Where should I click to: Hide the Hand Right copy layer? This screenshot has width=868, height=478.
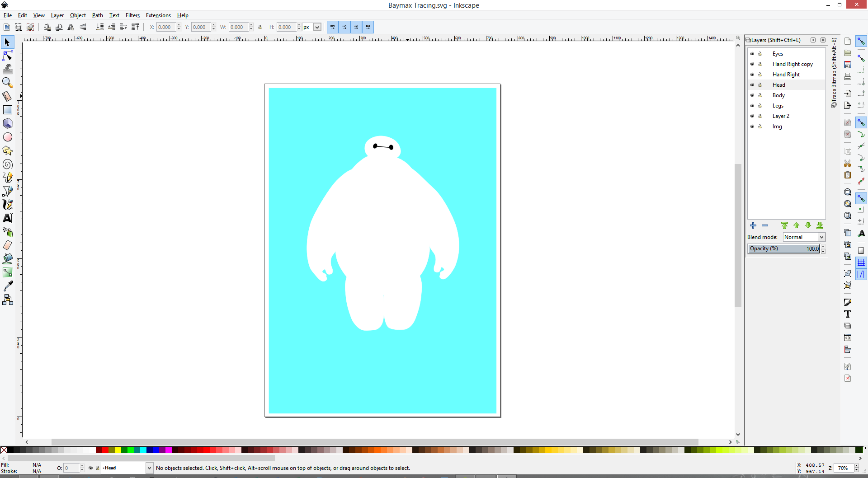point(752,64)
